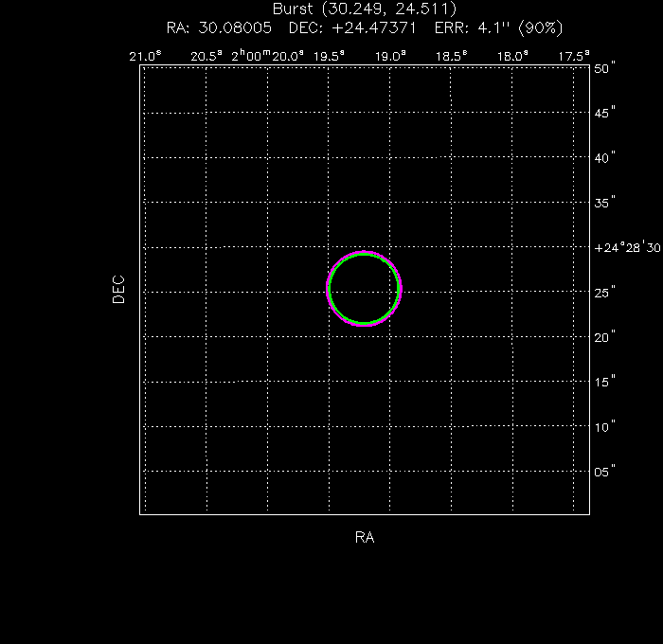Screen dimensions: 663x644
Task: Click the 17.5s RA tick label
Action: point(574,56)
